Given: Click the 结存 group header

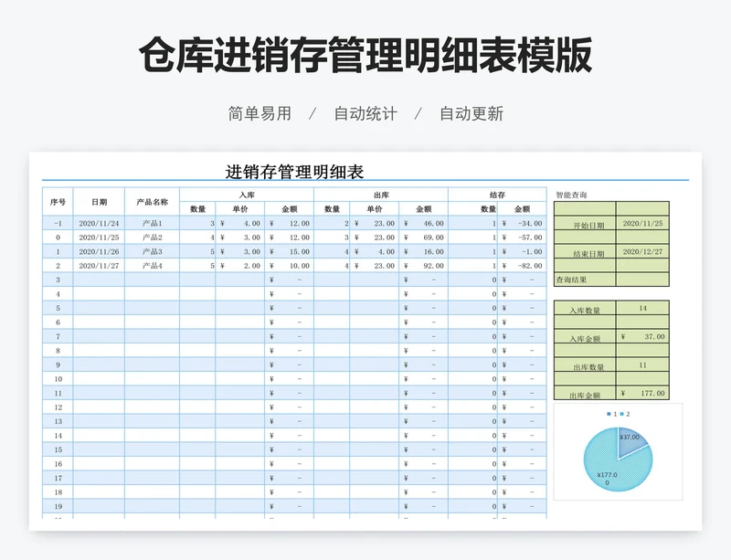Looking at the screenshot, I should coord(497,195).
